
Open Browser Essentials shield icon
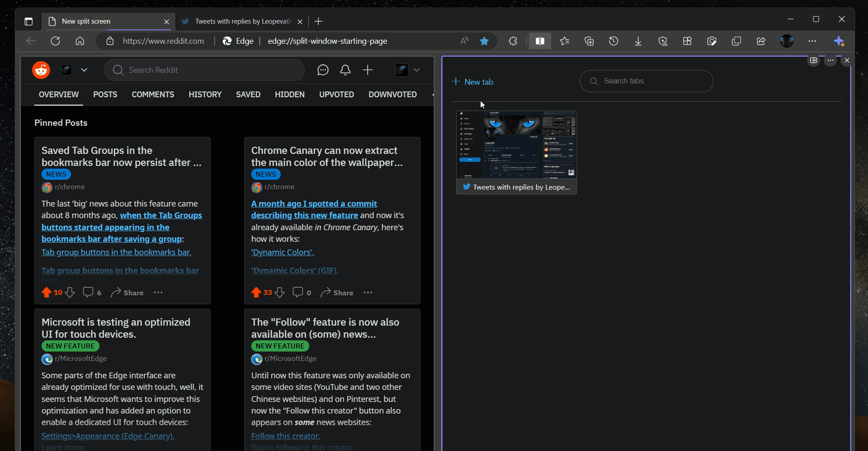point(663,41)
